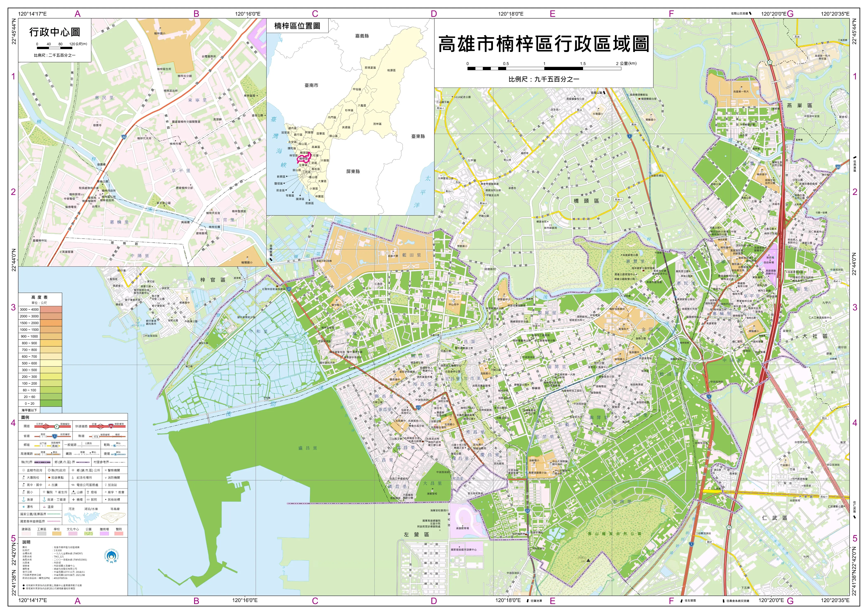Click 嘉義縣 on the location map
868x614 pixels.
[x=362, y=36]
